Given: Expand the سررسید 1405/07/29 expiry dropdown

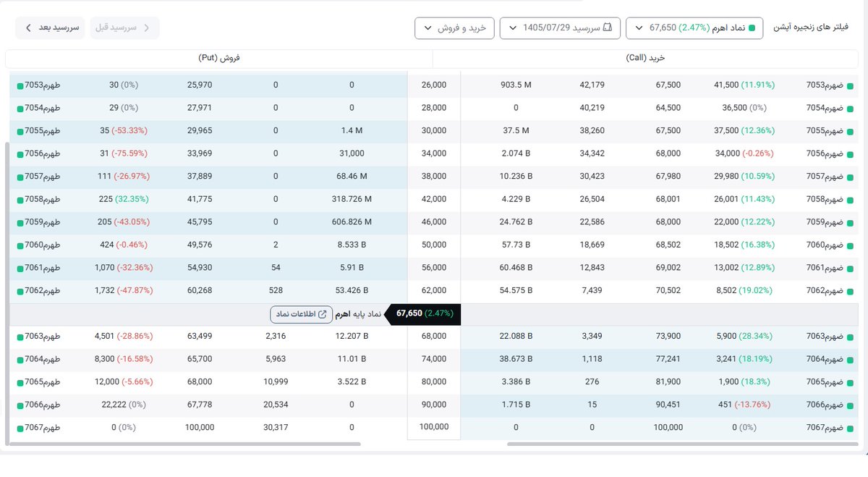Looking at the screenshot, I should point(560,28).
